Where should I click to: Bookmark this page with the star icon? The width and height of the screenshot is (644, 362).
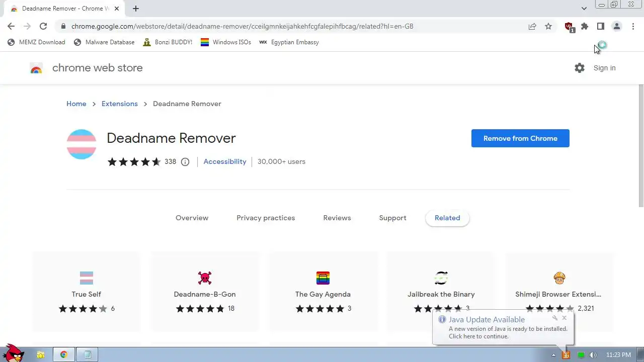(x=548, y=26)
